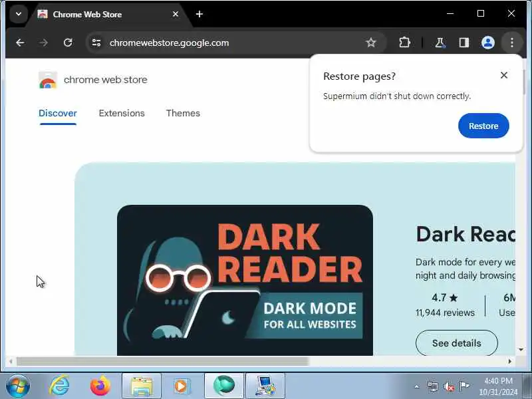
Task: Switch to the Themes tab
Action: tap(183, 113)
